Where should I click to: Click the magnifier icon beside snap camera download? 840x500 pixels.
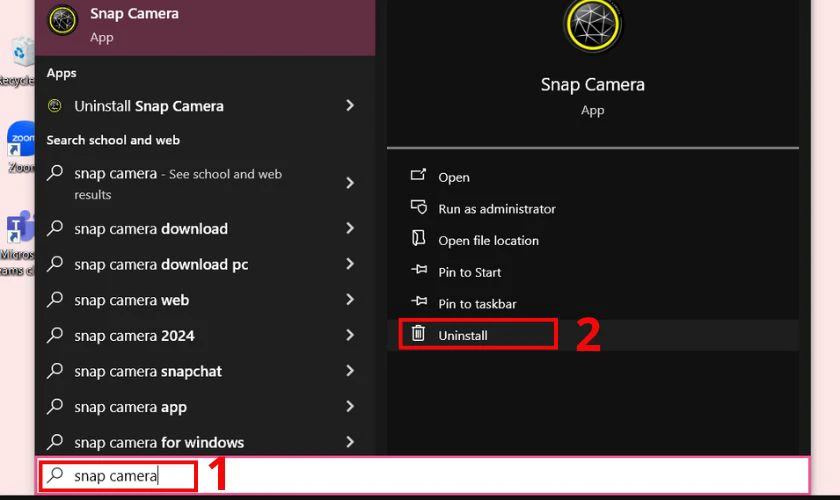point(55,228)
